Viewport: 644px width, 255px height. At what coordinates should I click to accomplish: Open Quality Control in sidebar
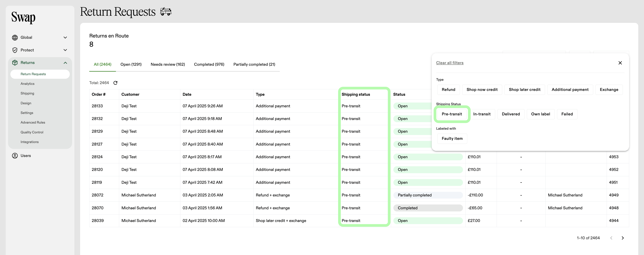point(32,132)
